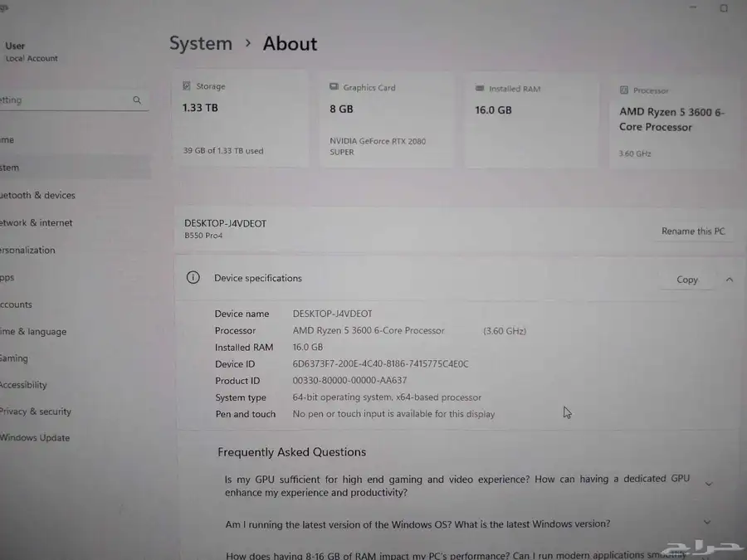This screenshot has height=560, width=747.
Task: Open the User Local Account profile
Action: [x=32, y=51]
